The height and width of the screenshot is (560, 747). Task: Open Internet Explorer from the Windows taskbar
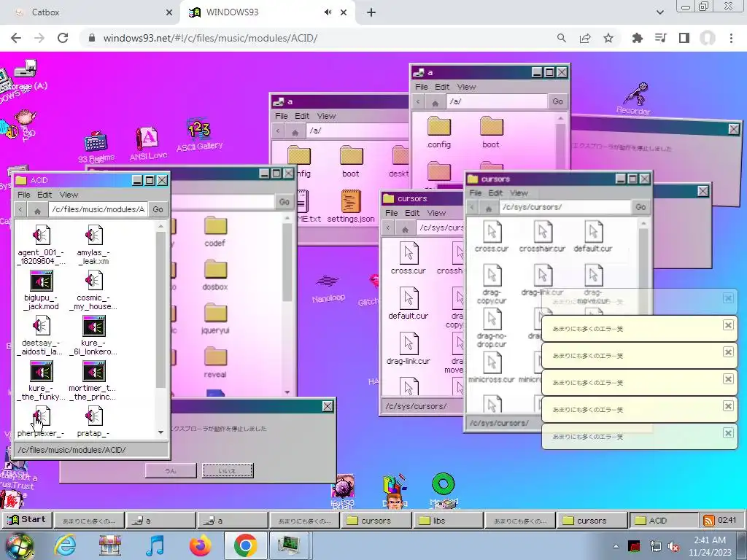[x=65, y=545]
